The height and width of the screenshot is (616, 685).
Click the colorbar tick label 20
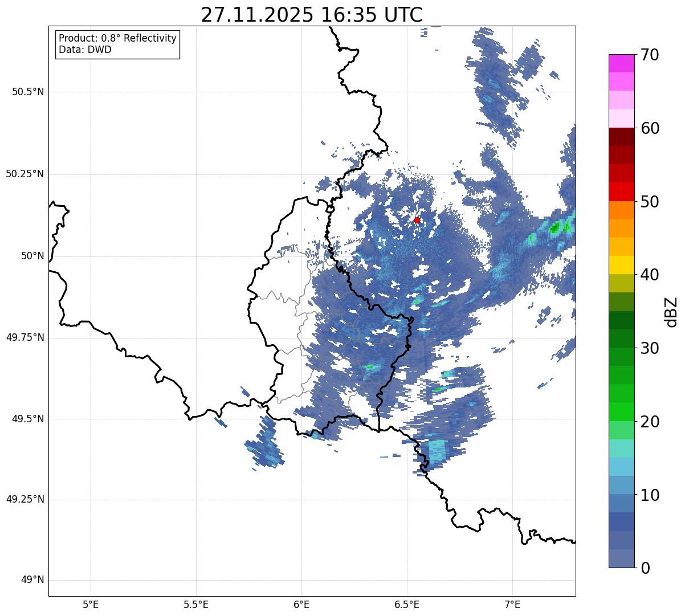[x=650, y=422]
